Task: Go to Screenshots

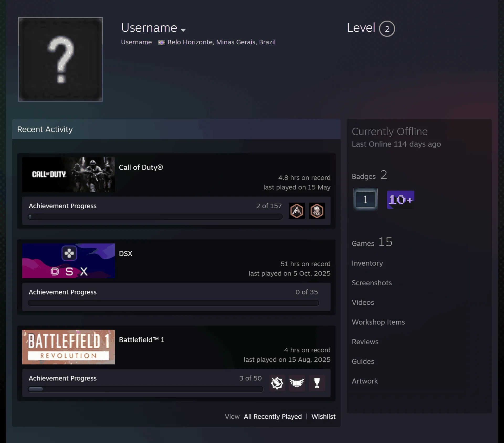Action: pos(372,283)
